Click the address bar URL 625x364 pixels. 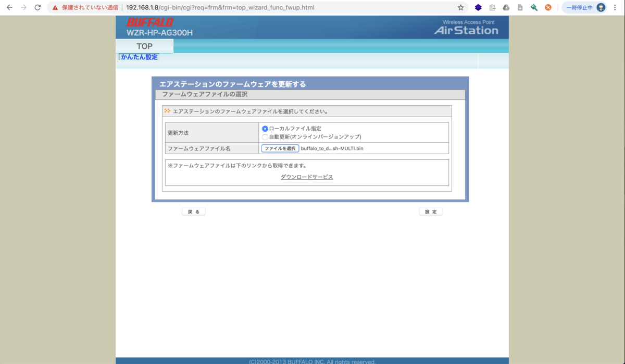(x=220, y=8)
